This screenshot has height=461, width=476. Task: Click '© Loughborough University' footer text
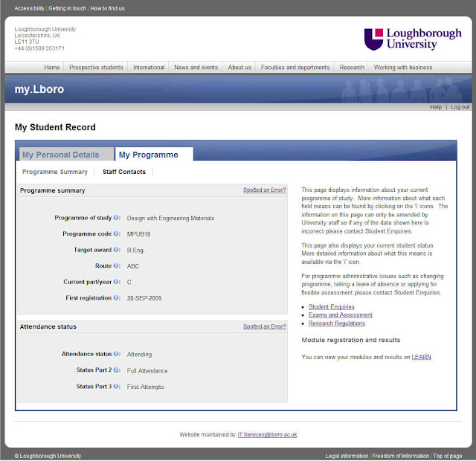(x=48, y=456)
